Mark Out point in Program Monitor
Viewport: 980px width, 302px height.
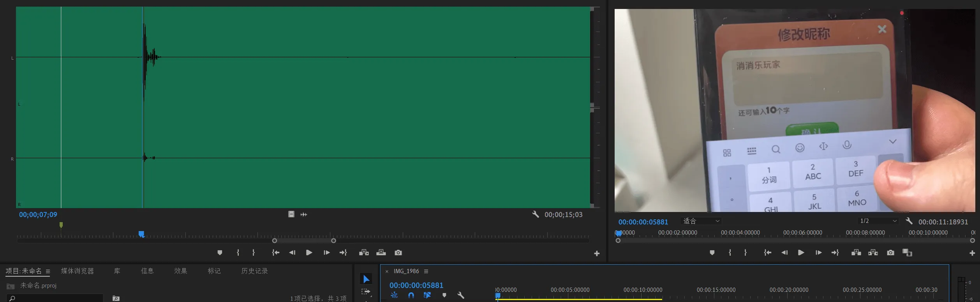746,253
